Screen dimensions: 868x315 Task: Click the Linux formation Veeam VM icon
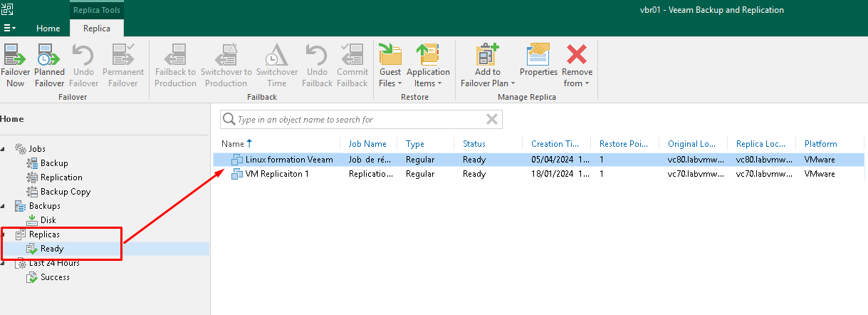[x=237, y=160]
